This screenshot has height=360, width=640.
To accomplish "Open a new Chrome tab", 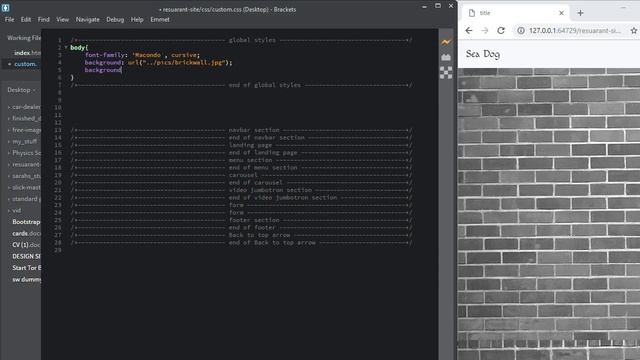I will tap(580, 13).
